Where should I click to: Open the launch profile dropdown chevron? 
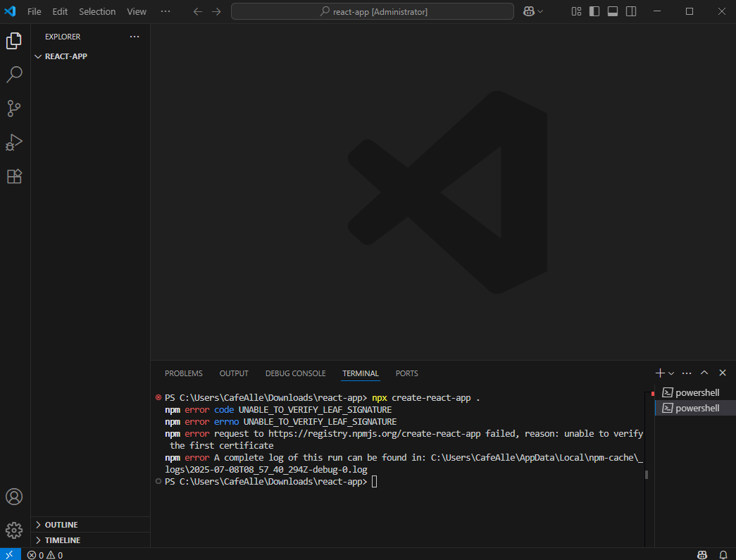pos(671,373)
